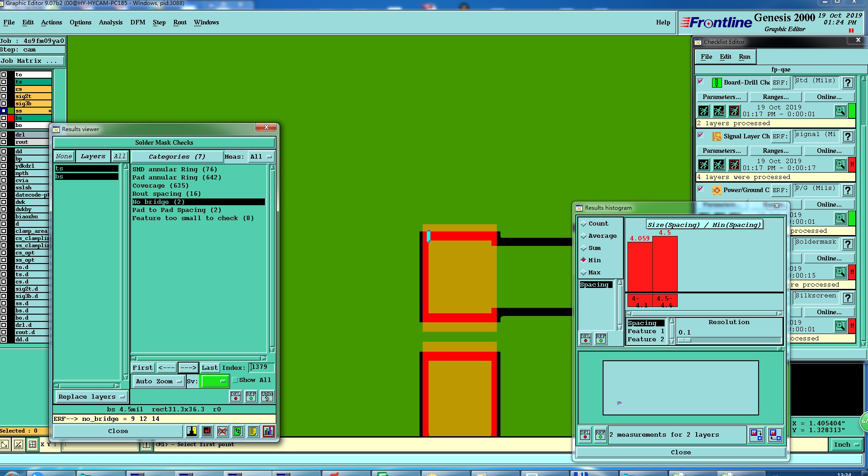The height and width of the screenshot is (476, 868).
Task: Click Close button in Results viewer
Action: [118, 431]
